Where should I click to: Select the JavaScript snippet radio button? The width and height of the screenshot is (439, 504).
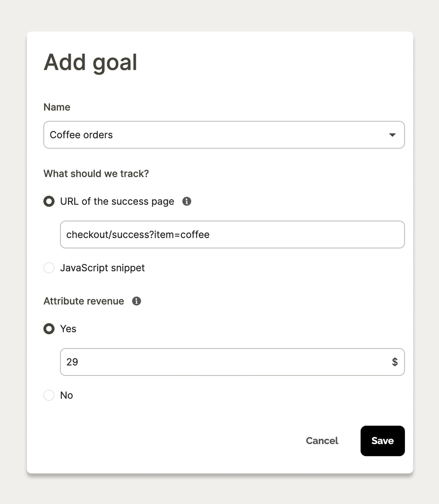pyautogui.click(x=49, y=268)
